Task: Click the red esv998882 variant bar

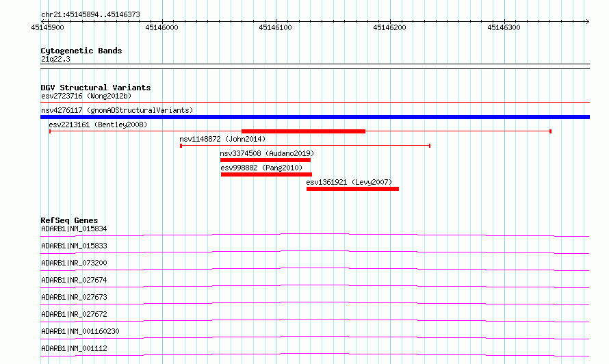Action: (266, 174)
